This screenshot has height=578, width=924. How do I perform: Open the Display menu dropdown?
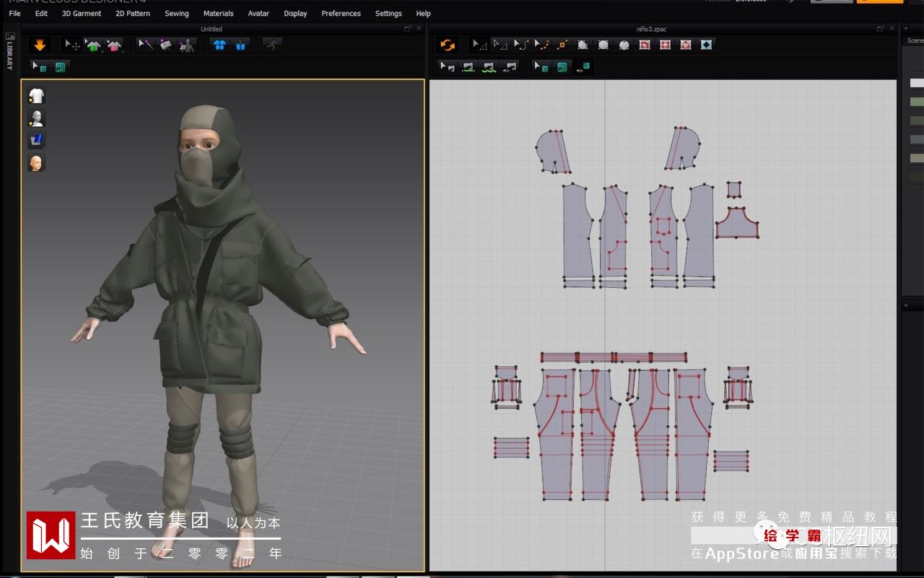pyautogui.click(x=295, y=13)
